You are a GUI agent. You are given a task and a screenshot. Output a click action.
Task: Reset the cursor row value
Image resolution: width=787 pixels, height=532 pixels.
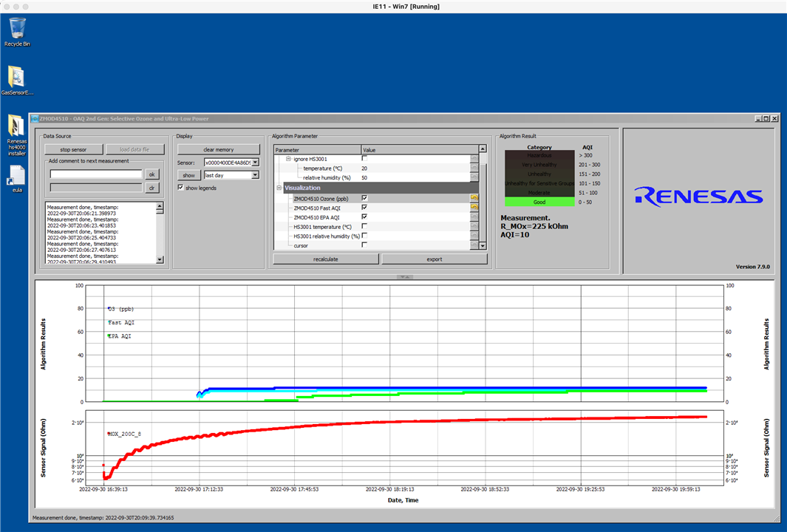[x=474, y=245]
